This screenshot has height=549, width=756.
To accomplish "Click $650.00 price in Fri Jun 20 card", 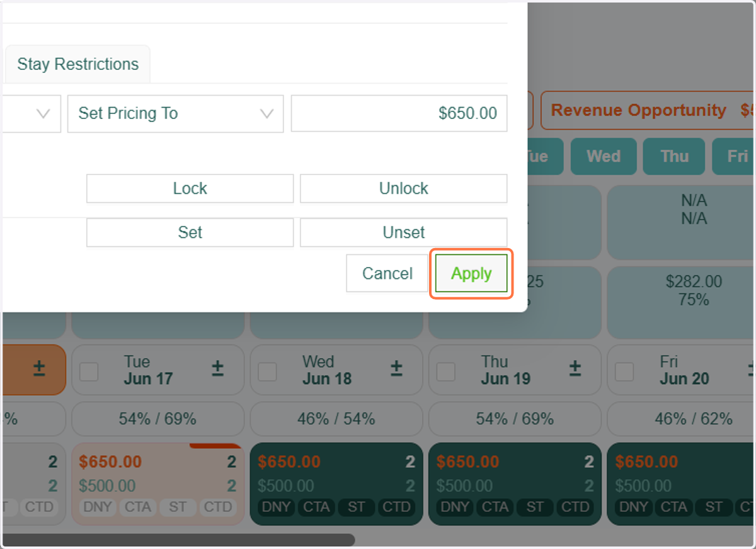I will [646, 461].
